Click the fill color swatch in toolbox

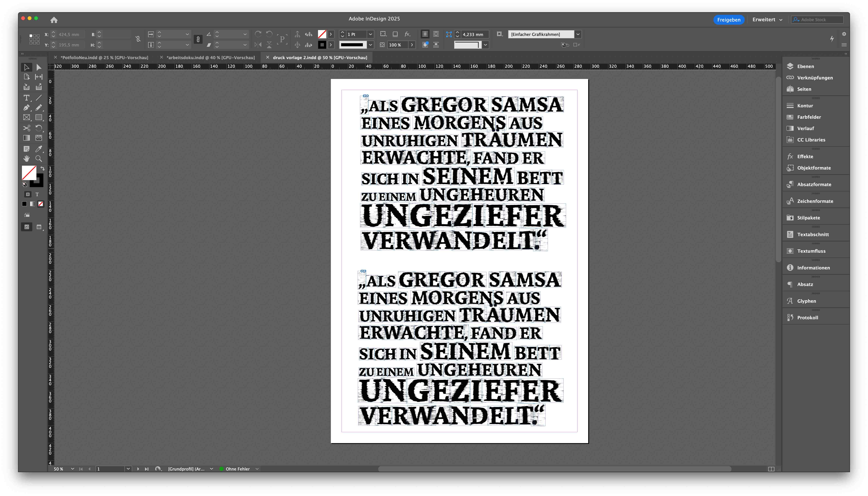pyautogui.click(x=29, y=173)
